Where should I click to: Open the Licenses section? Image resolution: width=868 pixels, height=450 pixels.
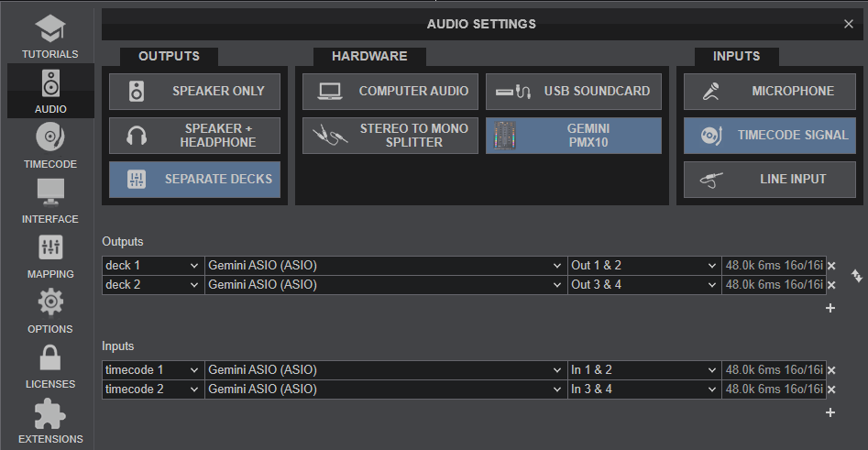pyautogui.click(x=49, y=367)
